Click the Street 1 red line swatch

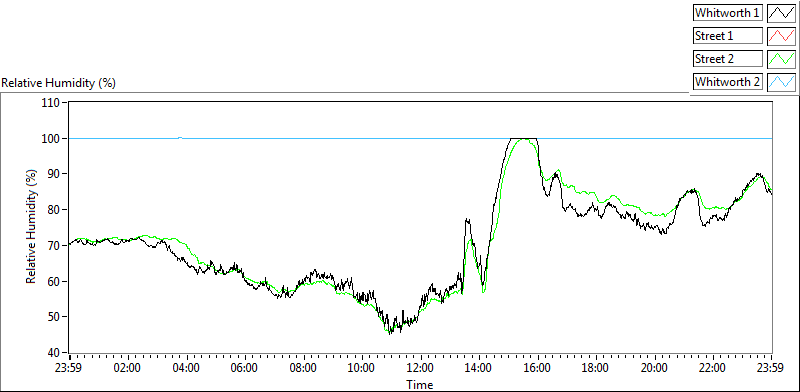coord(781,35)
